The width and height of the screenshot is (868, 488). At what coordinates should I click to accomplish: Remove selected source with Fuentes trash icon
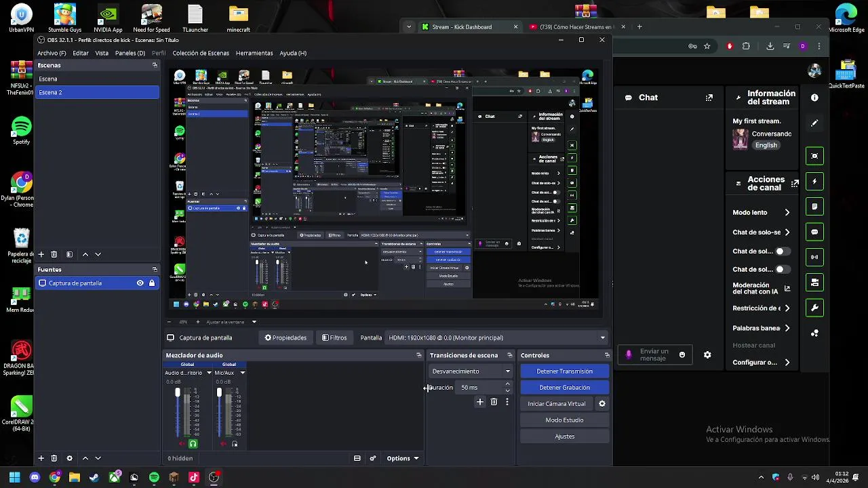pos(54,458)
